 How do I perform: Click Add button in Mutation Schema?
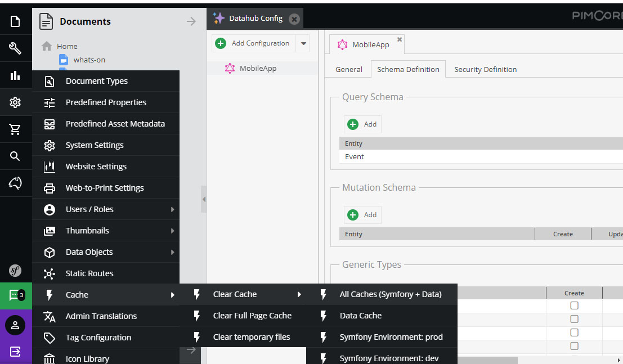click(x=362, y=215)
